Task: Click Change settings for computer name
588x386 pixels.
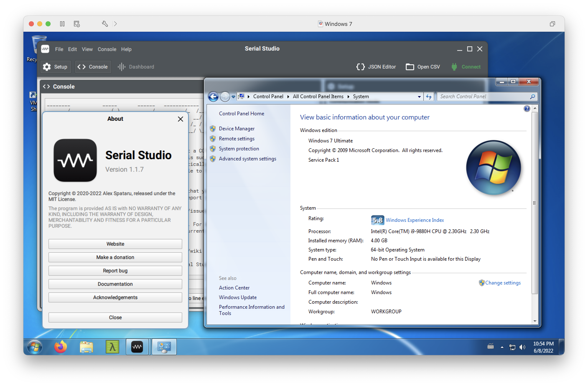Action: click(x=503, y=283)
